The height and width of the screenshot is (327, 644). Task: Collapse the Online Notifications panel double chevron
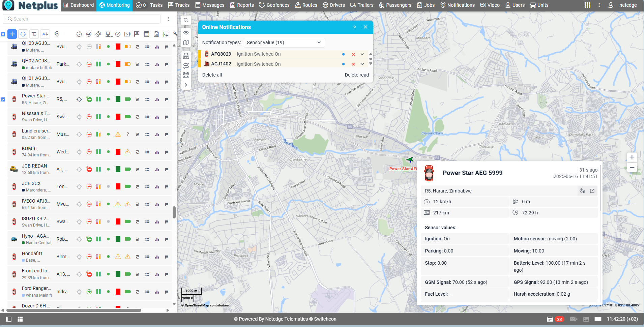click(355, 27)
